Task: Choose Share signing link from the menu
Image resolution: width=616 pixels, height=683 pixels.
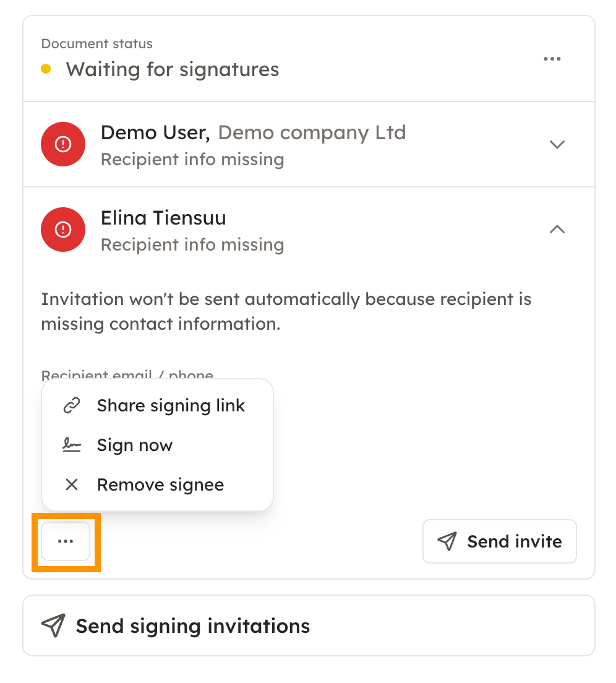Action: click(171, 406)
